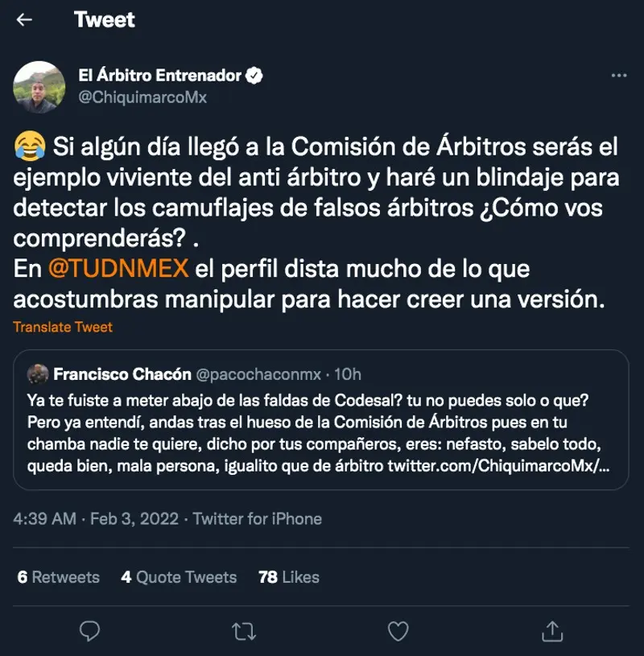
Task: Click Translate Tweet link
Action: pyautogui.click(x=63, y=327)
